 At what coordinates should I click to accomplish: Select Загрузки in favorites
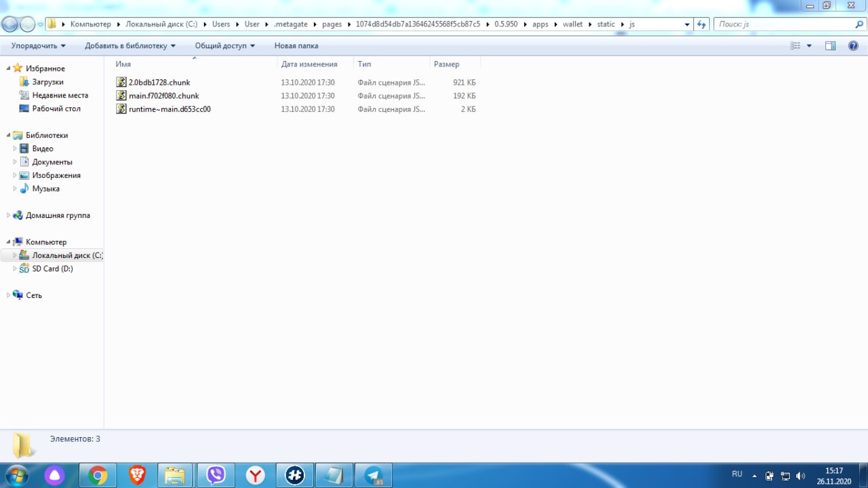coord(47,81)
